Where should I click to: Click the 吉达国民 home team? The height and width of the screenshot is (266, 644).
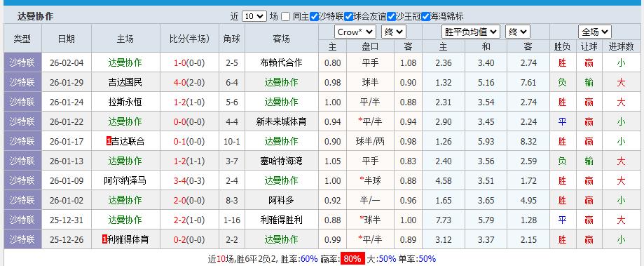coord(125,83)
